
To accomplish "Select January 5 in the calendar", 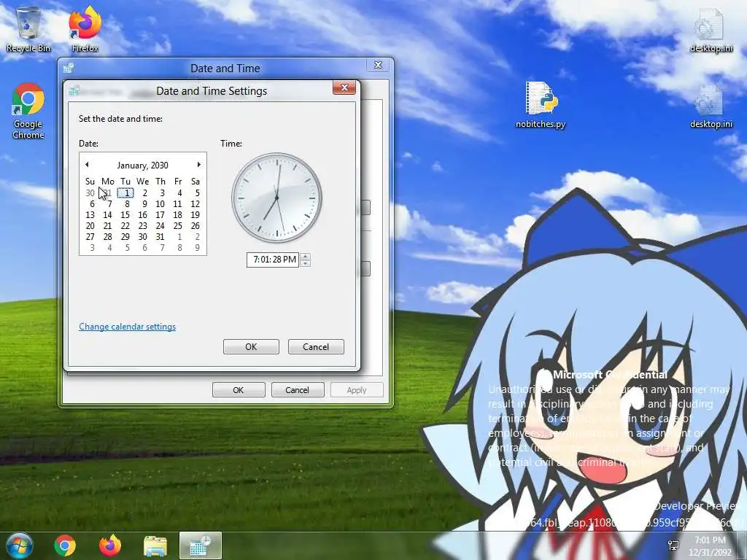I will click(197, 192).
